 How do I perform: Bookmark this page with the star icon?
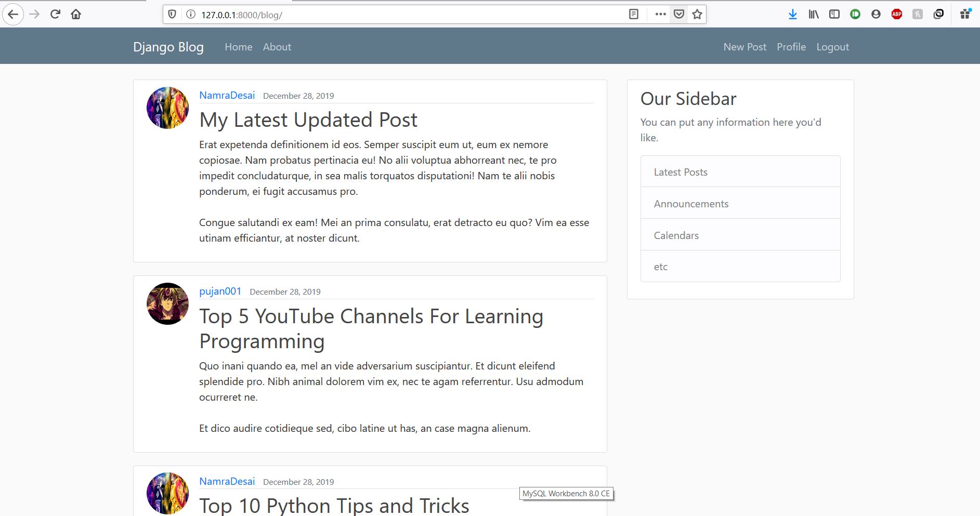[697, 15]
